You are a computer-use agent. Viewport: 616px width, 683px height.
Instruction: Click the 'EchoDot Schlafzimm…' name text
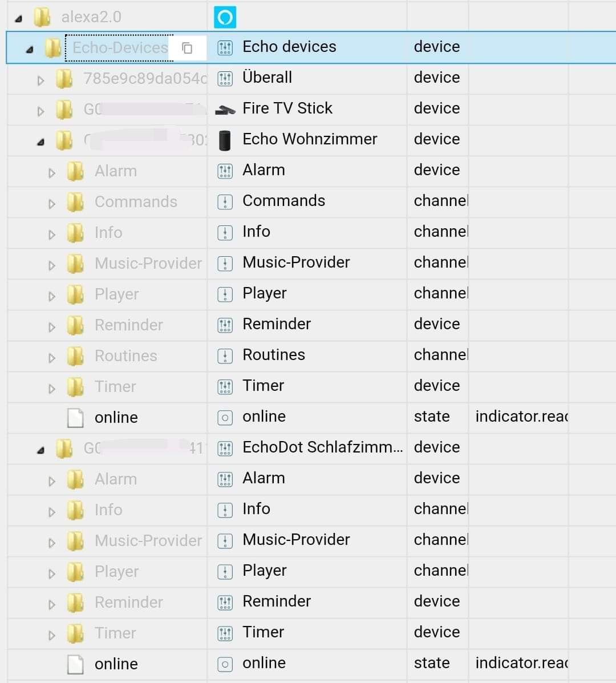(323, 447)
